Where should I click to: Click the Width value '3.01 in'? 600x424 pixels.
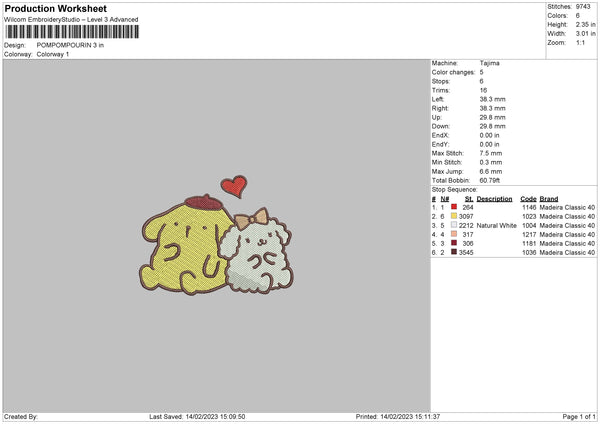(x=585, y=34)
